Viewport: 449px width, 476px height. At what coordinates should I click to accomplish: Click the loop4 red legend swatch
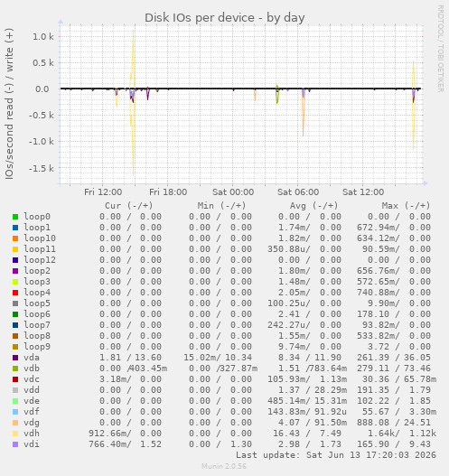(x=15, y=293)
